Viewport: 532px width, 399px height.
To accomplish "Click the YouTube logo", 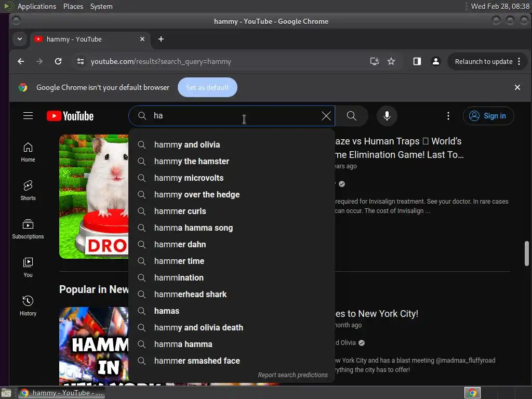I will point(70,116).
